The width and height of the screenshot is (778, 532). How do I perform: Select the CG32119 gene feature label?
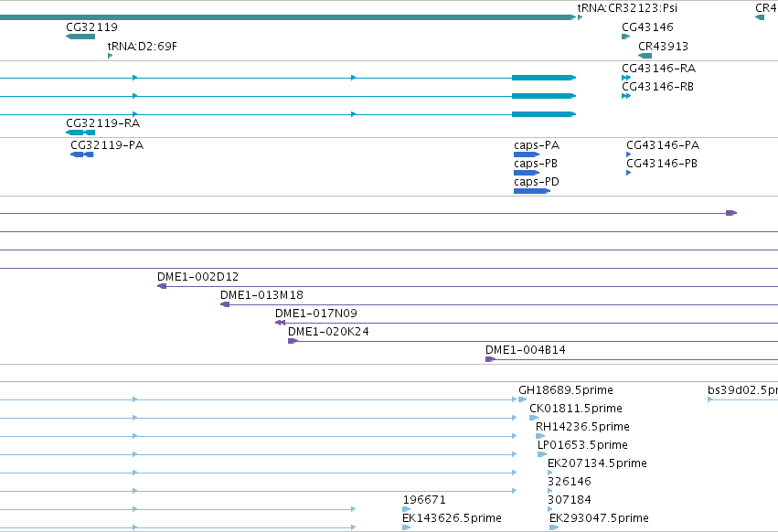91,27
